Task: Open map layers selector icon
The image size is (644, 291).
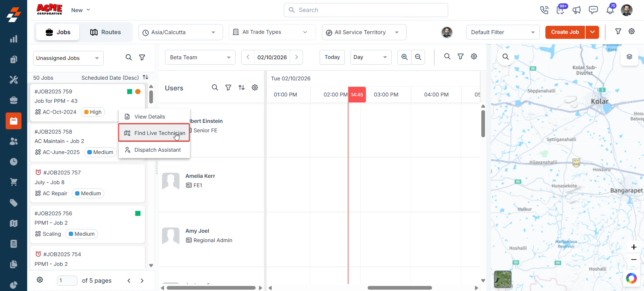Action: (x=629, y=57)
